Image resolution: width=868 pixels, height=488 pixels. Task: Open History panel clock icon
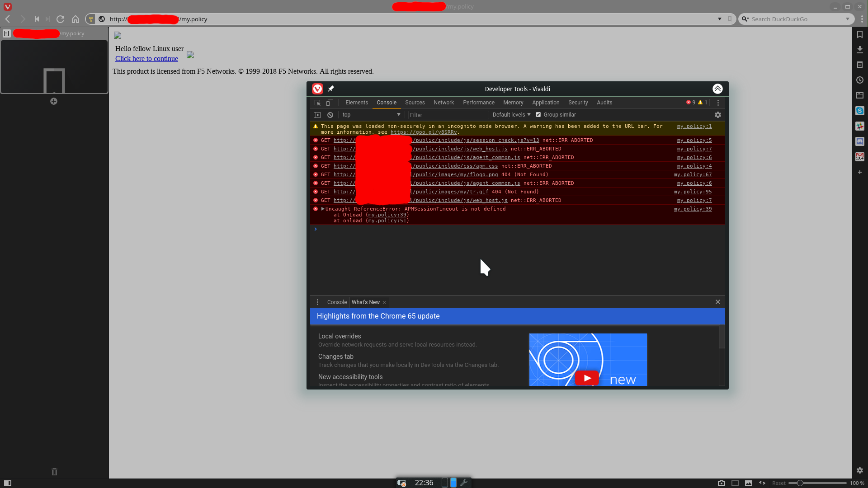(859, 80)
